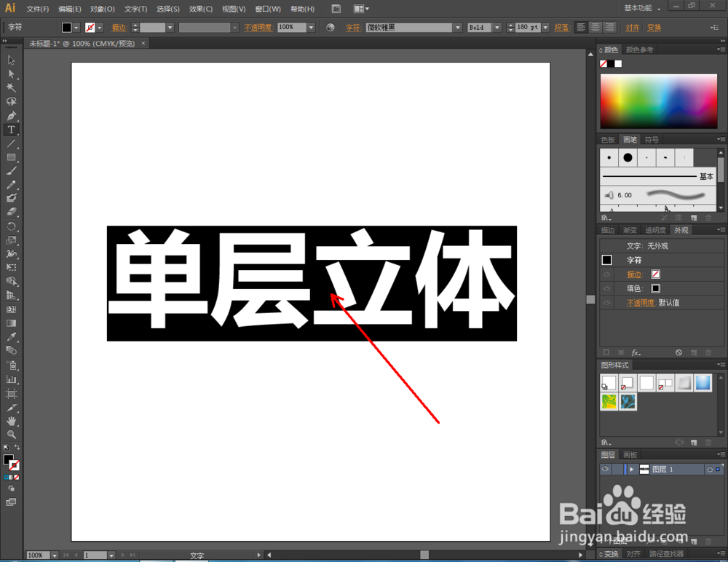Apply a thumbnail from the 图形样式 panel
728x562 pixels.
(x=608, y=381)
